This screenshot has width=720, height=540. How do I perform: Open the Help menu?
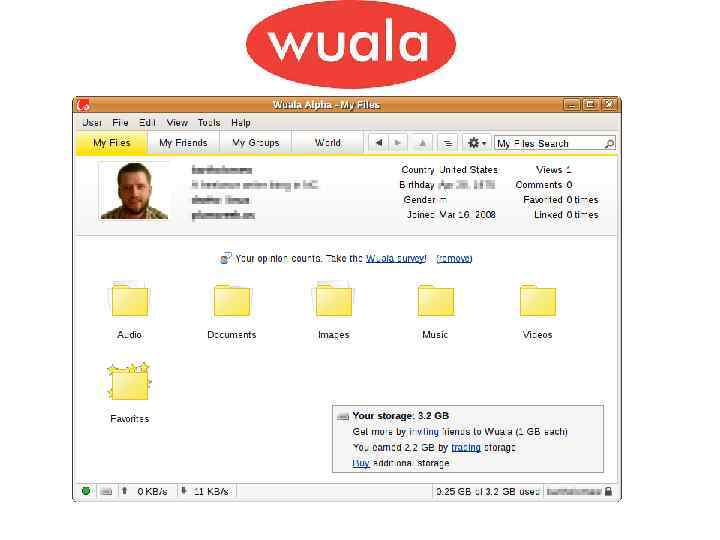[x=241, y=123]
